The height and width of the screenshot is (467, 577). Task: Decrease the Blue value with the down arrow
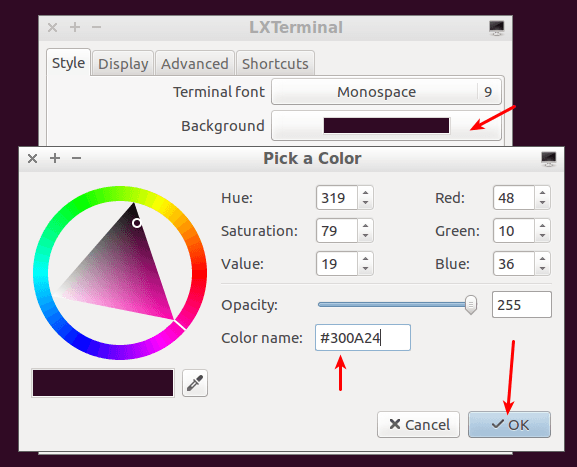(x=542, y=269)
